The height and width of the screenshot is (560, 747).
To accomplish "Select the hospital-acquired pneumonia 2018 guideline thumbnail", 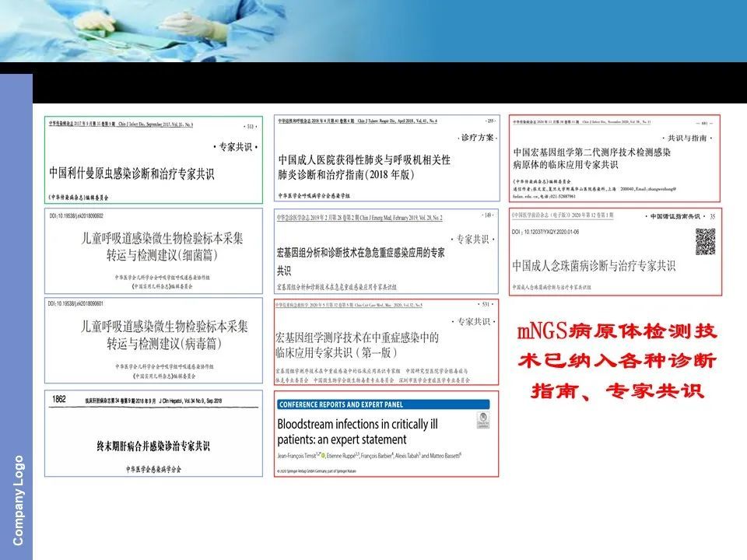I will click(x=387, y=158).
